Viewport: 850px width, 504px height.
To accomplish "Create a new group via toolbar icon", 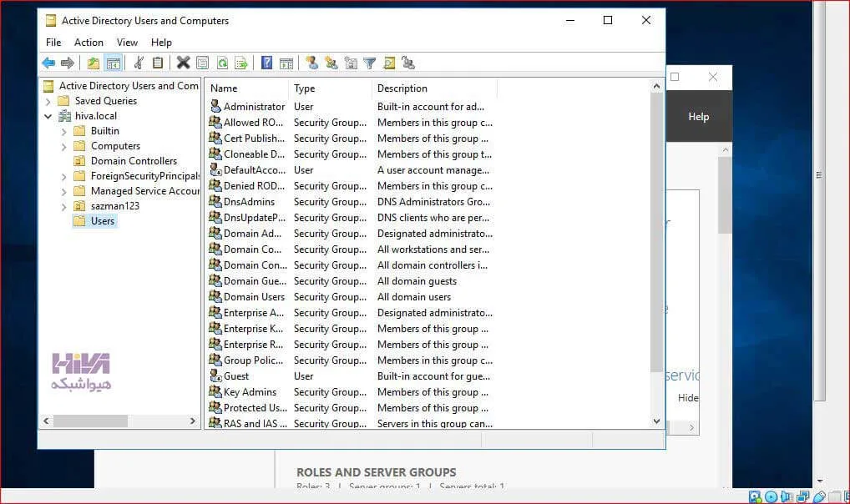I will 331,63.
